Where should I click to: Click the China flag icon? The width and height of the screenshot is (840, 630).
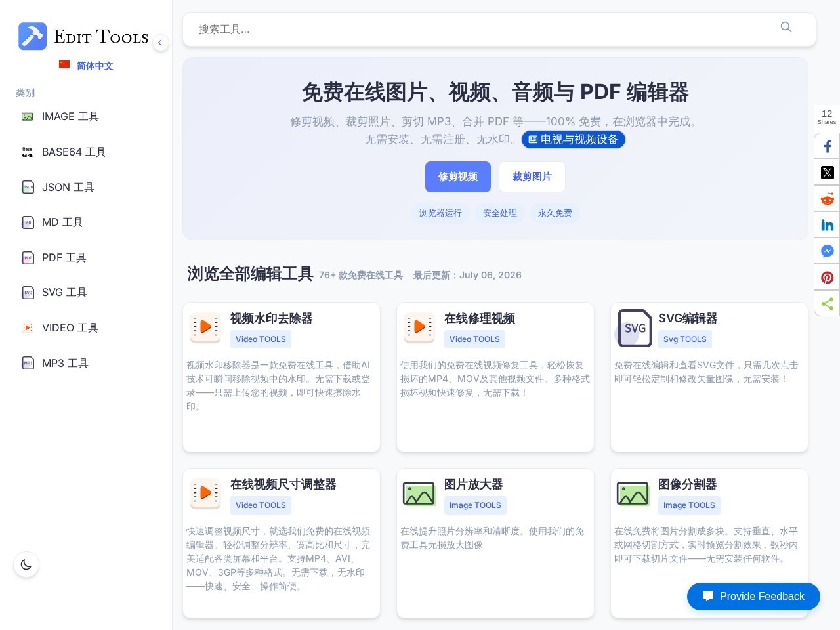tap(64, 64)
